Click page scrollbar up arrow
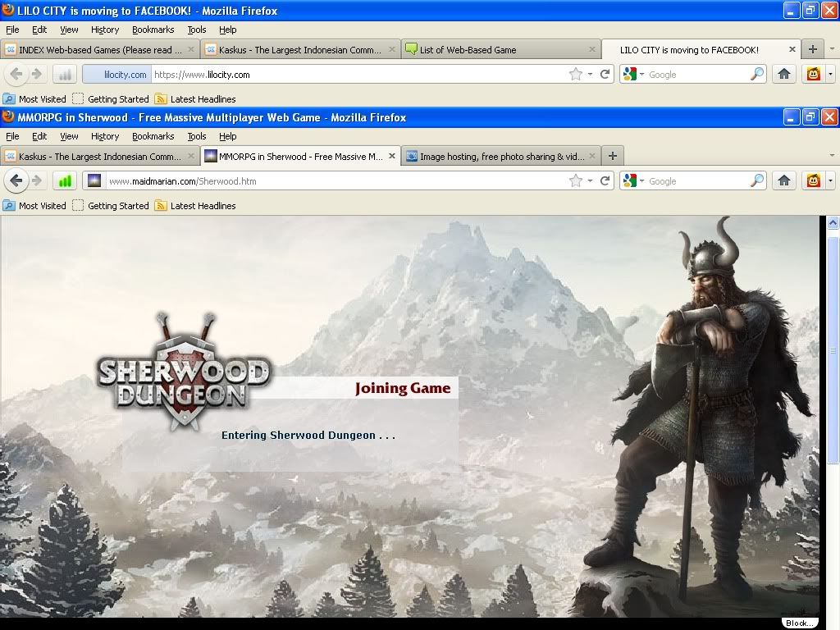Viewport: 840px width, 630px height. [833, 222]
